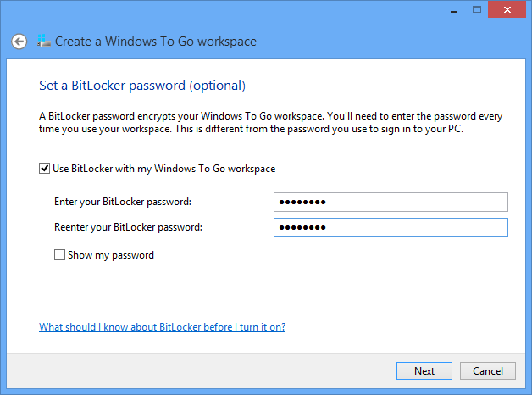
Task: Maximize the wizard window
Action: [477, 9]
